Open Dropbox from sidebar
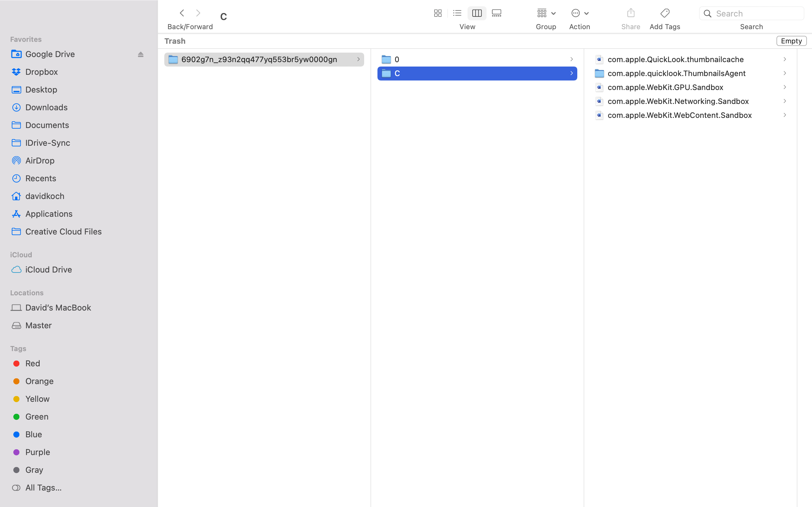The width and height of the screenshot is (812, 507). [x=42, y=72]
